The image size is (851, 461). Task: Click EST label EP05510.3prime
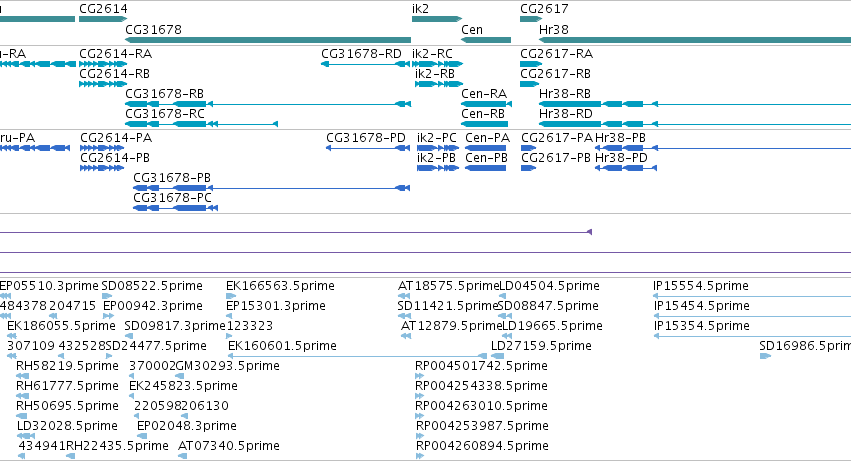49,286
